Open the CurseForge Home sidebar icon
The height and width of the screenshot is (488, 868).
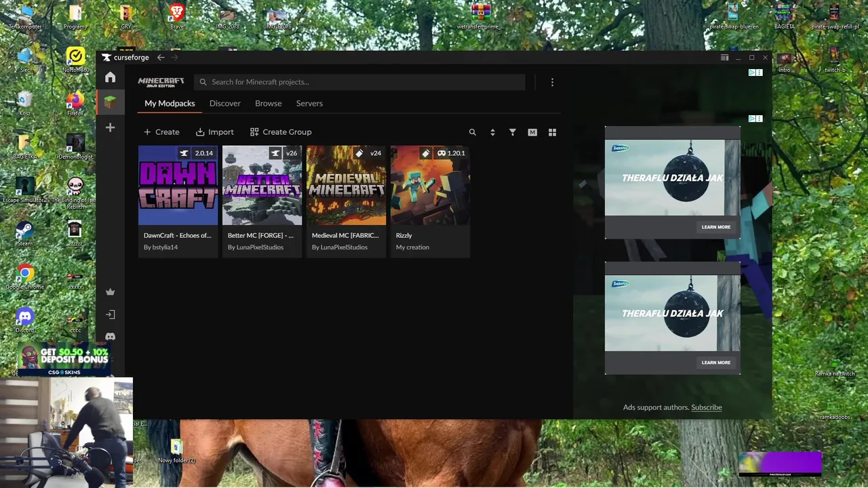[x=110, y=77]
